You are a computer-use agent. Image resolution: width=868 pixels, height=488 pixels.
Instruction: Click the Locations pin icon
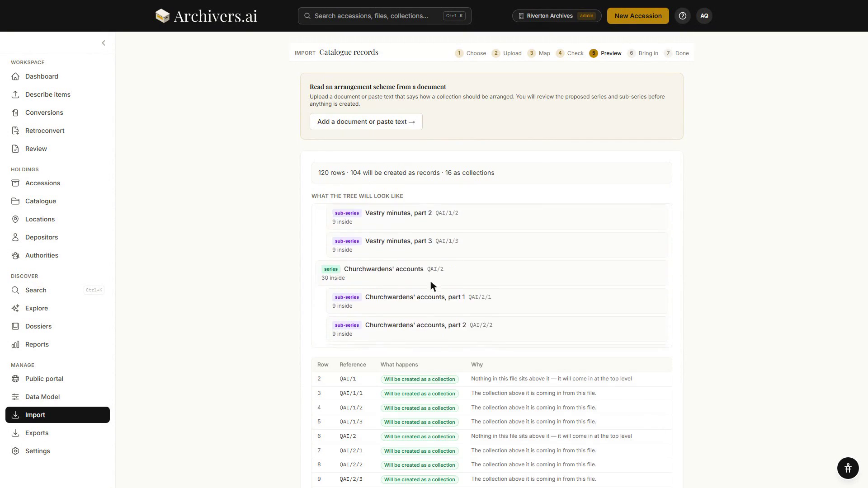[15, 219]
